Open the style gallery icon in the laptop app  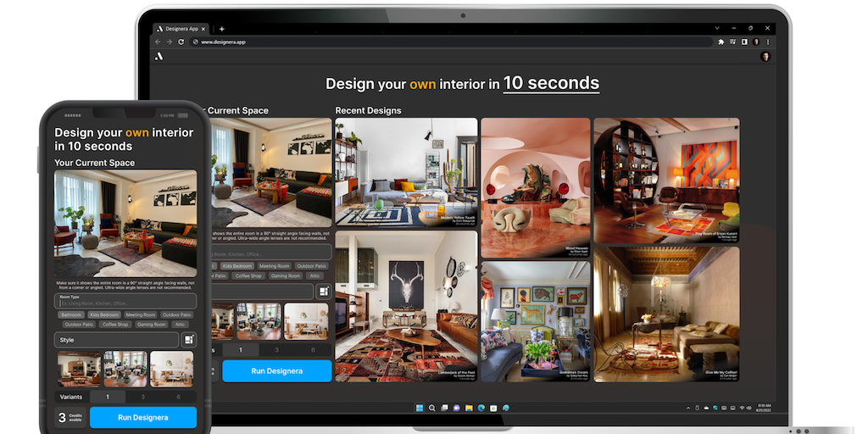pyautogui.click(x=323, y=292)
